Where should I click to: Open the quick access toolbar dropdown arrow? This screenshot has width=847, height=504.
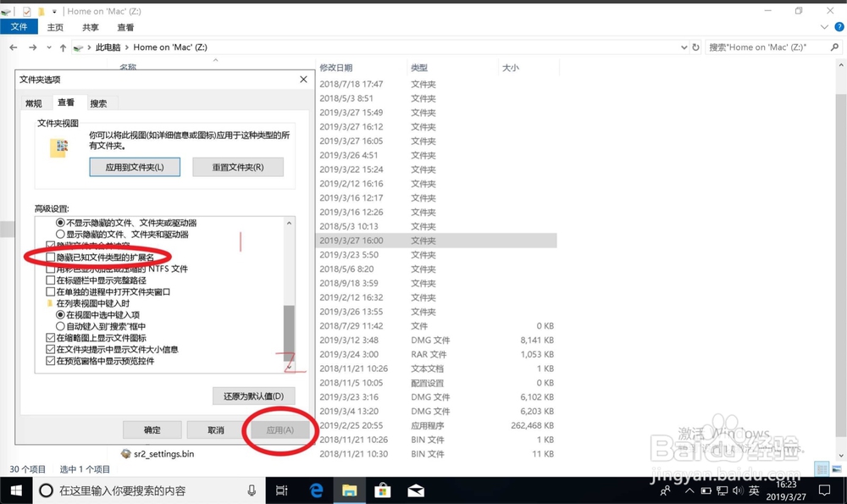[56, 11]
